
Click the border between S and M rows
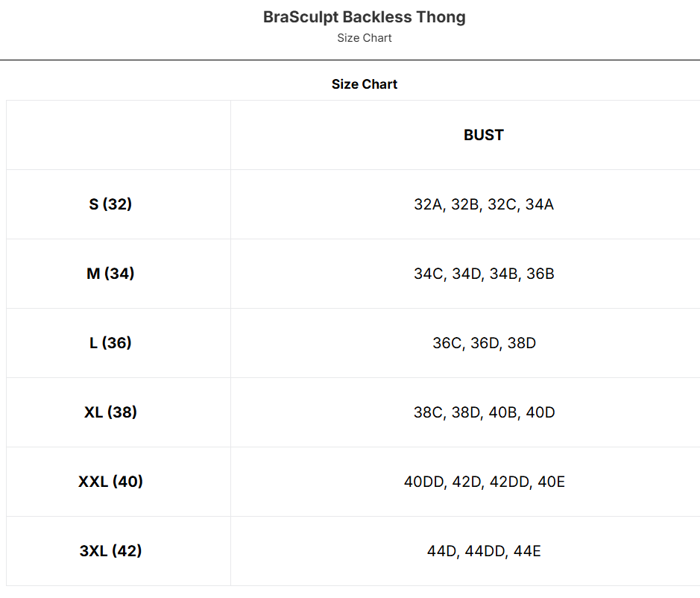(350, 239)
